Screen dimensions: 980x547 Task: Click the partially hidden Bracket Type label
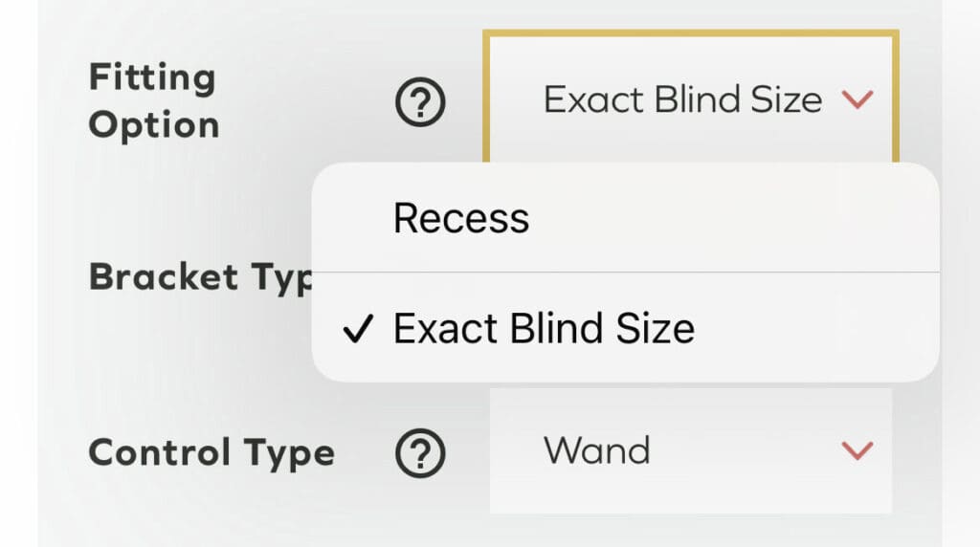pos(202,277)
